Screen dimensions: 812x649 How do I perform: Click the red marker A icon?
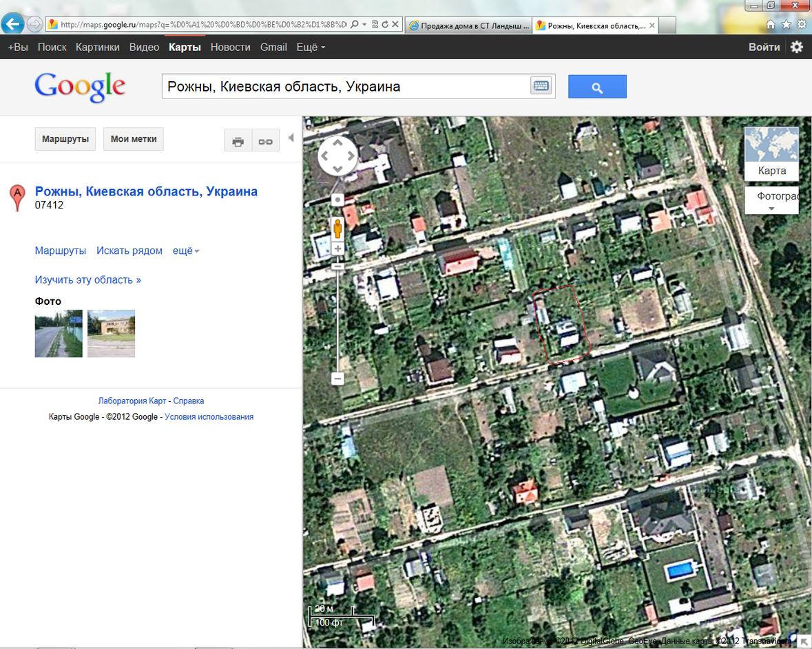click(x=18, y=198)
